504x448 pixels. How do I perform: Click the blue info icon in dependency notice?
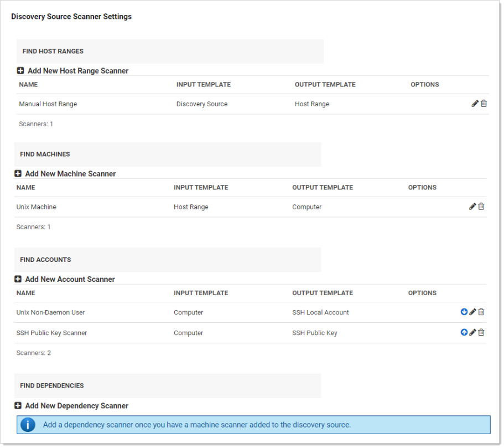coord(28,425)
